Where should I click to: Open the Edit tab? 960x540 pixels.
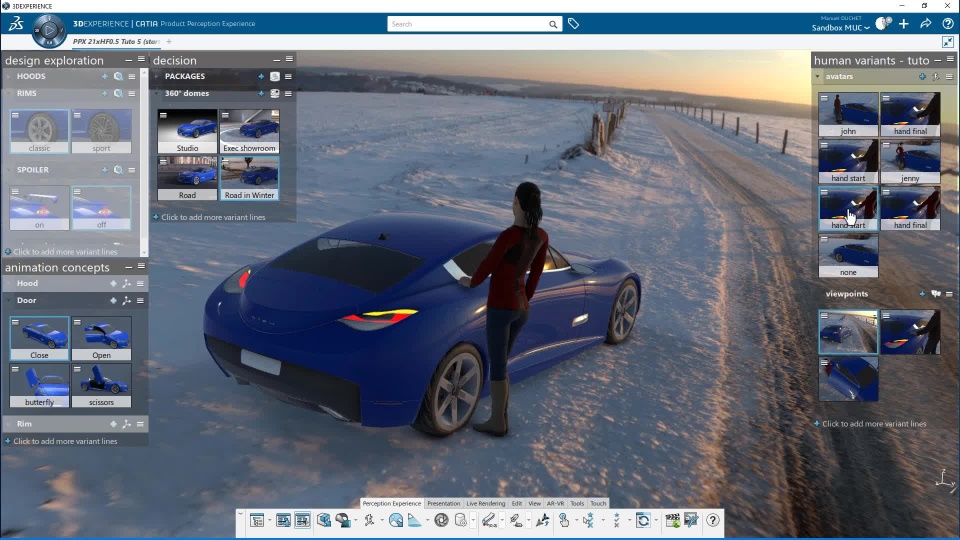click(517, 503)
